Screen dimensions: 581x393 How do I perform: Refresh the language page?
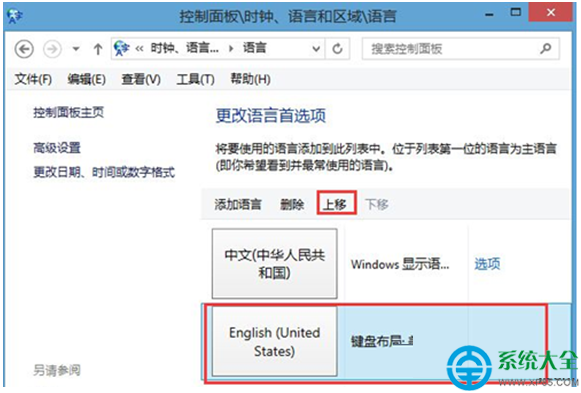point(338,49)
